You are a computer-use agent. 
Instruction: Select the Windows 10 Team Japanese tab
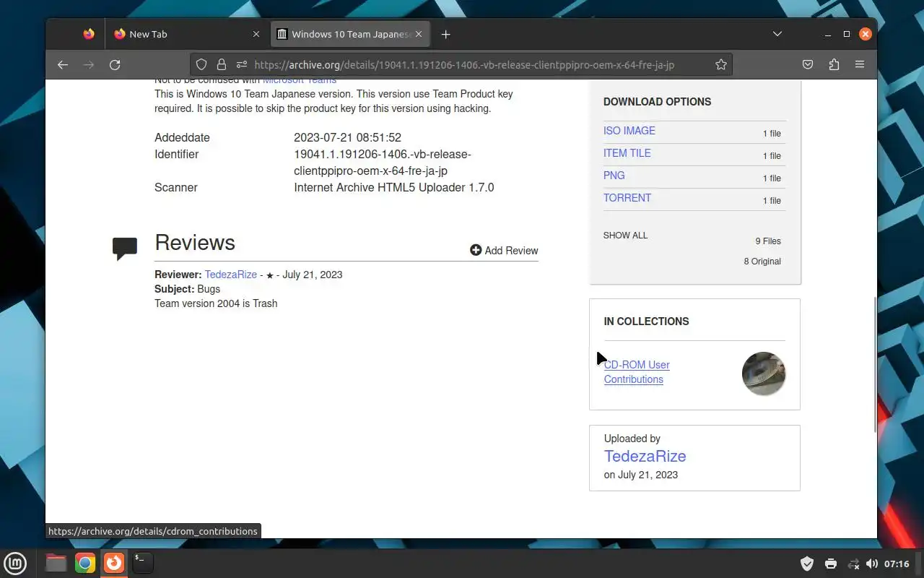[351, 34]
